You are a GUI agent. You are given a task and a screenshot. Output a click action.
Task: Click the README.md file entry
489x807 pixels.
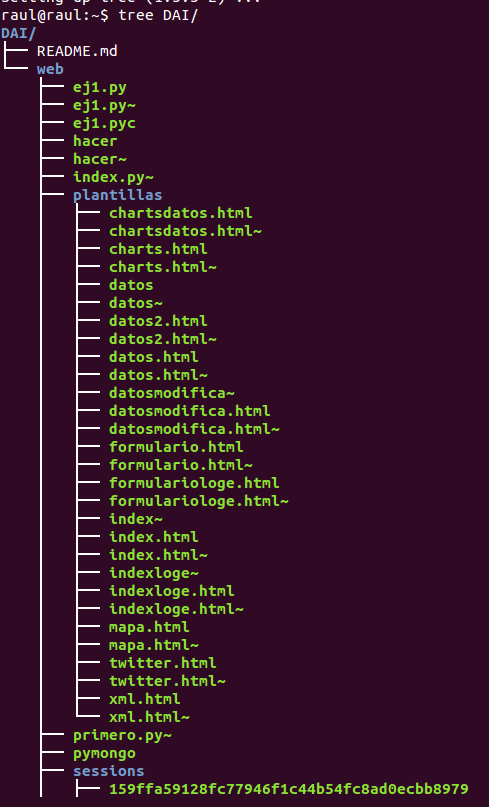point(77,51)
